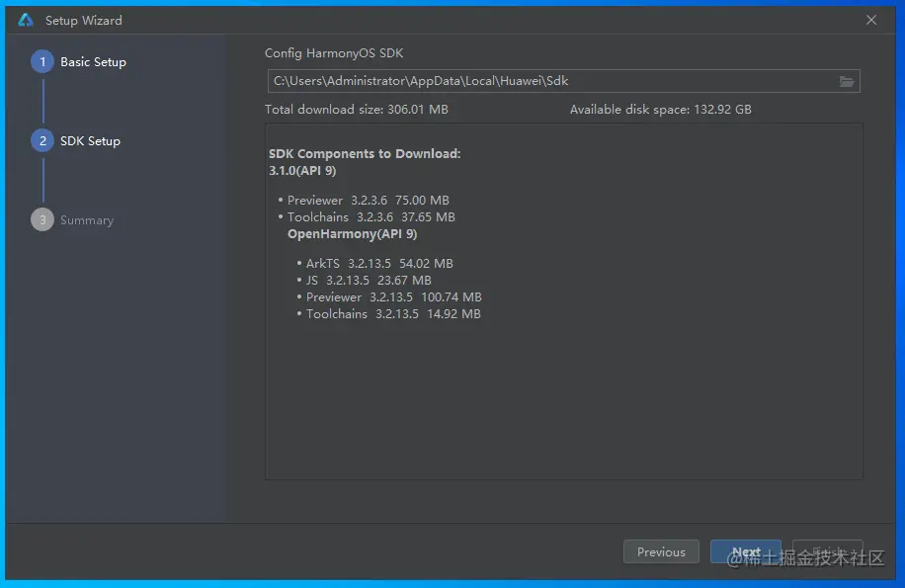Click Available disk space 132.92 GB text
This screenshot has width=905, height=588.
point(660,109)
